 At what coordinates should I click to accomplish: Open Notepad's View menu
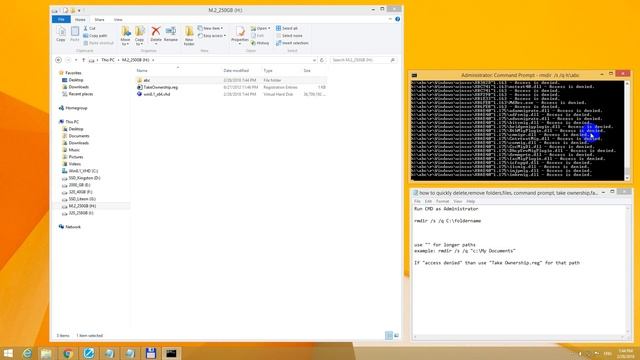[x=458, y=201]
